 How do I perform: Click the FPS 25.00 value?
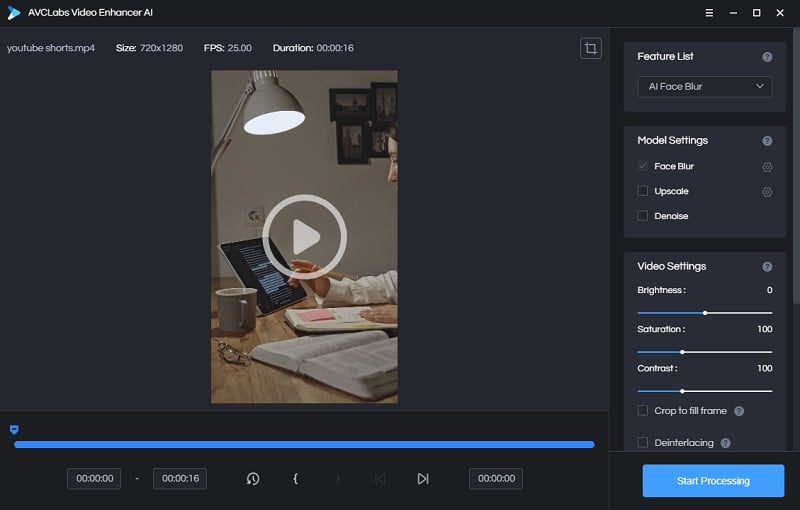click(x=239, y=48)
